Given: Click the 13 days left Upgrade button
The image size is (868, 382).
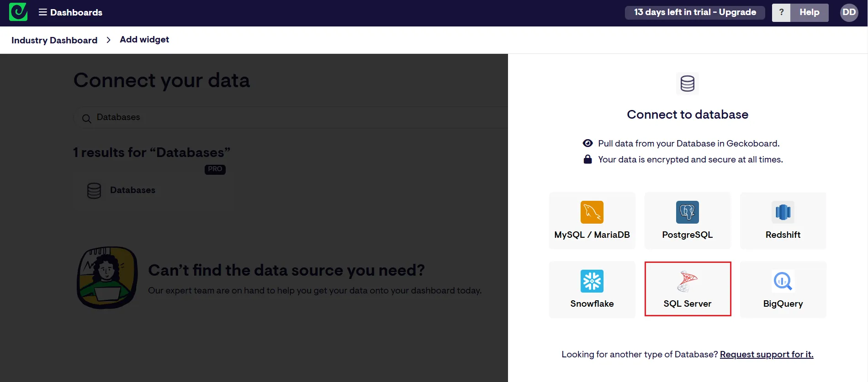Looking at the screenshot, I should [694, 12].
